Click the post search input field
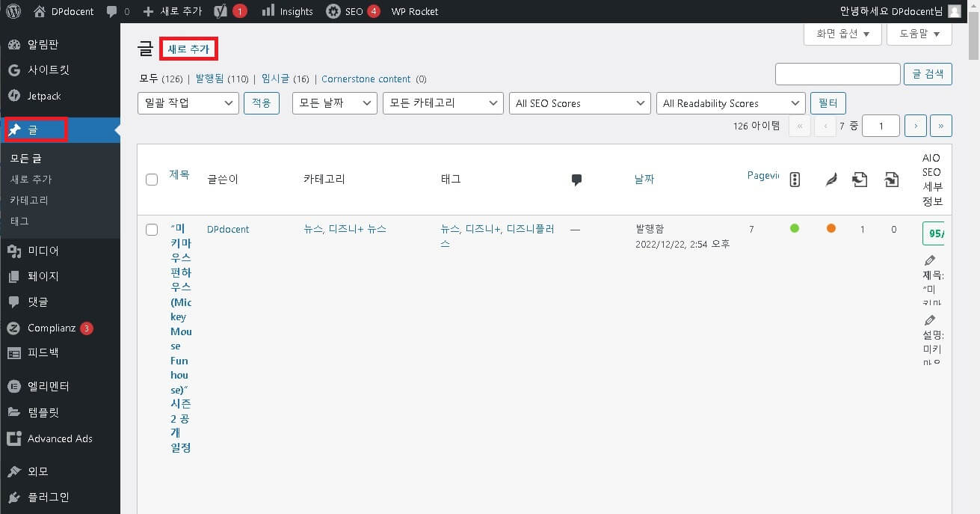 837,74
